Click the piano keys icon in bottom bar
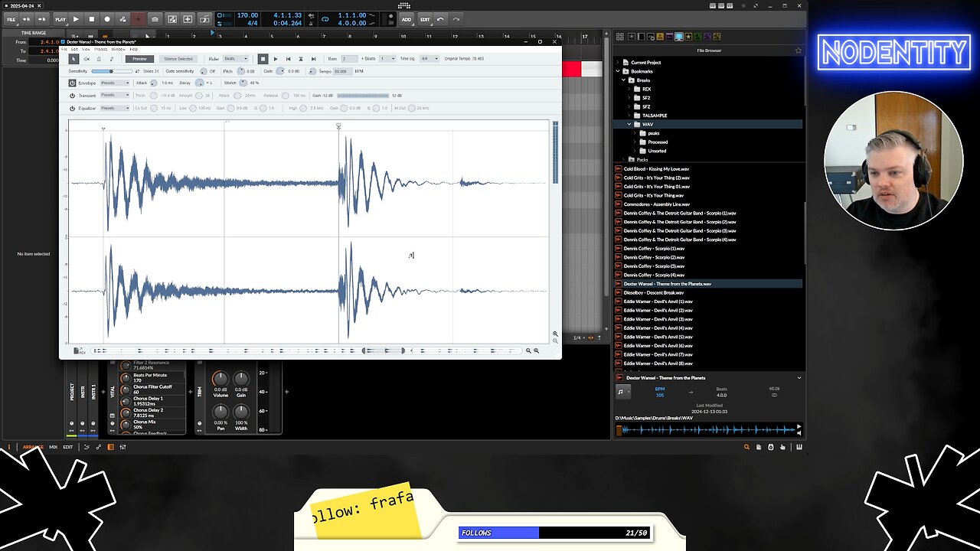980x551 pixels. [799, 447]
